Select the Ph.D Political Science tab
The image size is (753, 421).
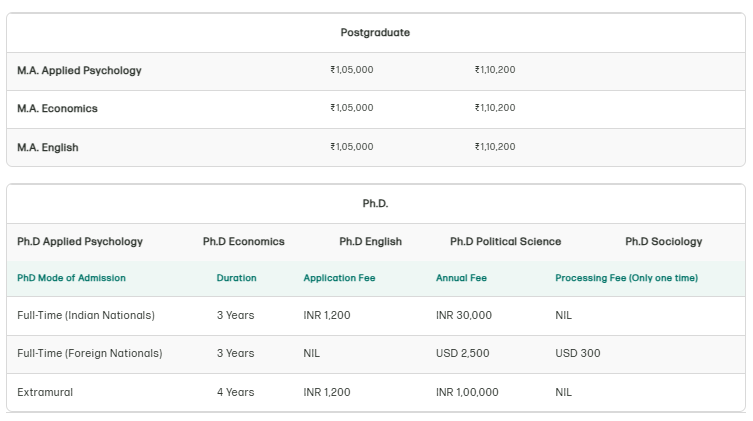click(505, 241)
